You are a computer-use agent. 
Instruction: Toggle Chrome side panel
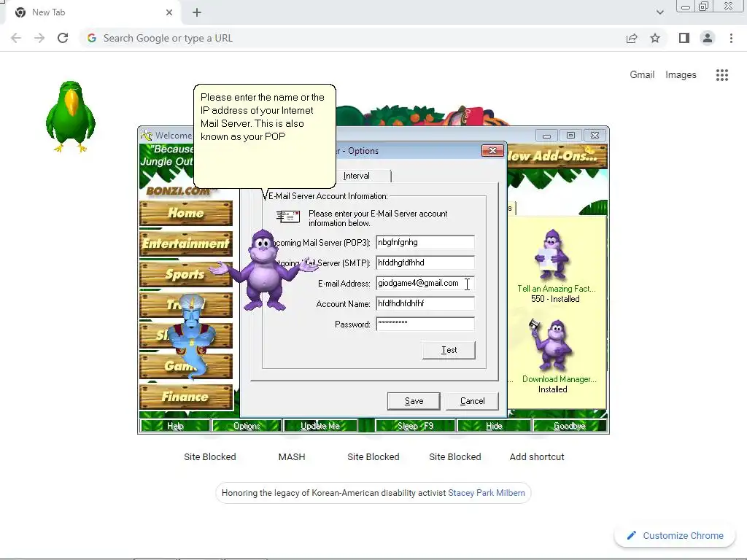684,38
